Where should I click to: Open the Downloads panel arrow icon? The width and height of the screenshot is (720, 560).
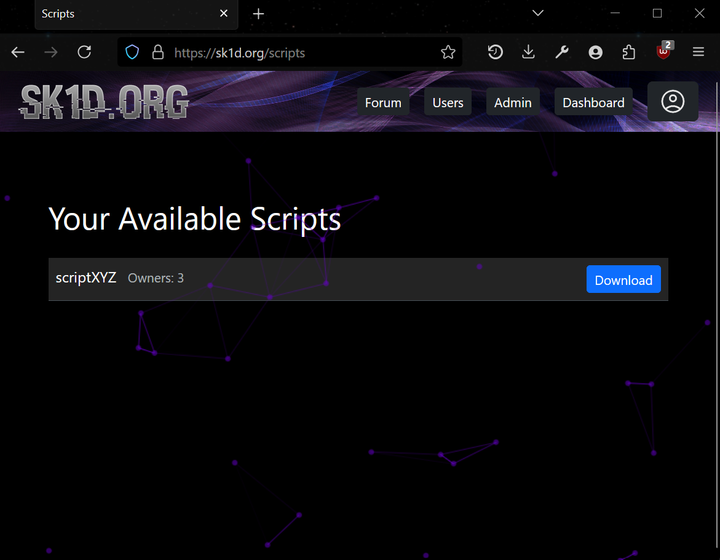point(528,52)
